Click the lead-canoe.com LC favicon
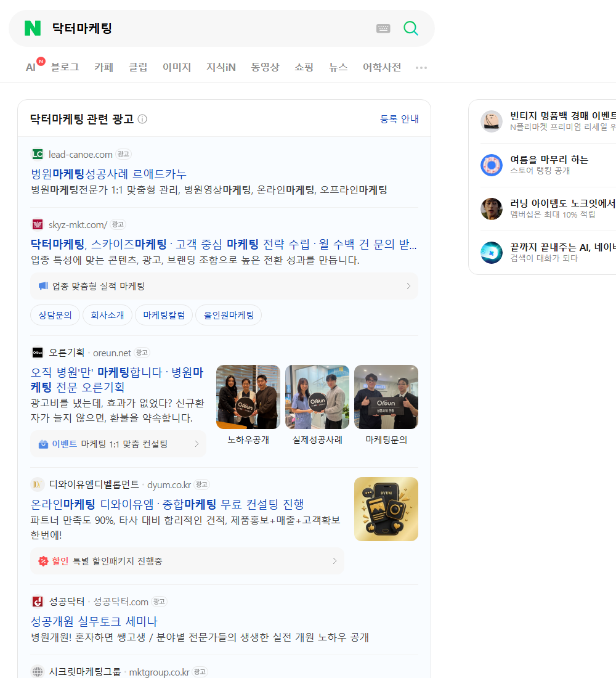This screenshot has height=678, width=616. (38, 154)
